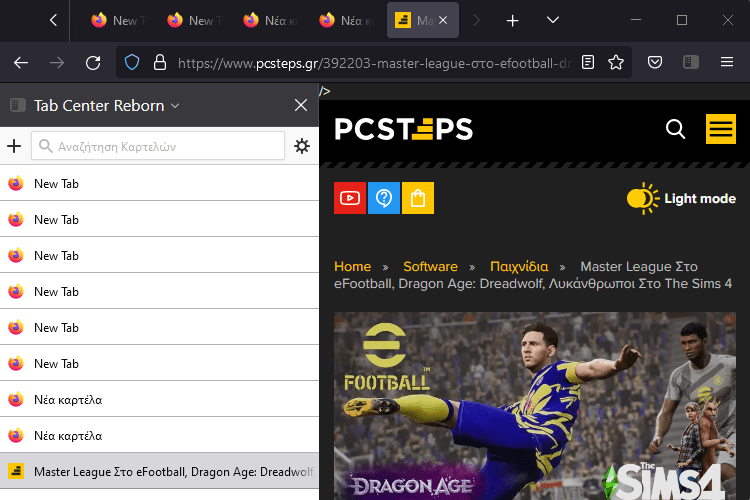Go to Home breadcrumb link

coord(353,266)
